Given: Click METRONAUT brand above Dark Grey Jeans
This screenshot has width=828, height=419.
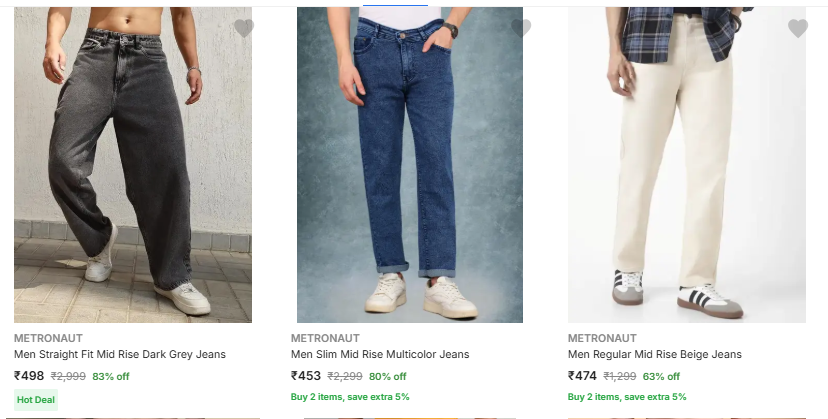Looking at the screenshot, I should pyautogui.click(x=48, y=338).
